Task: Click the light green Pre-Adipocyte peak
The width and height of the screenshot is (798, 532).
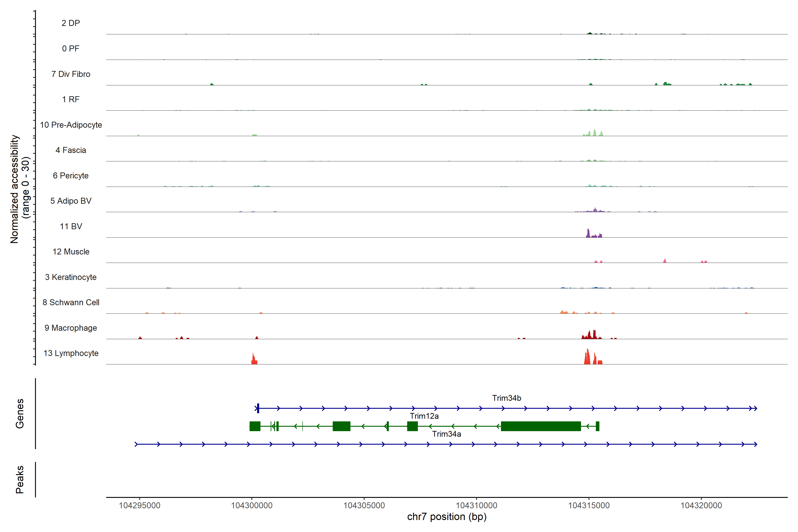Action: click(x=595, y=133)
